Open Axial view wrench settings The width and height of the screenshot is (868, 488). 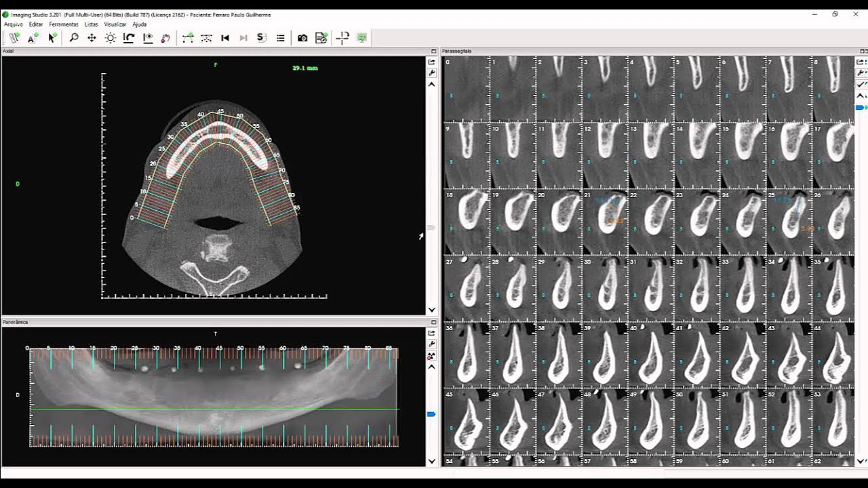[x=431, y=72]
